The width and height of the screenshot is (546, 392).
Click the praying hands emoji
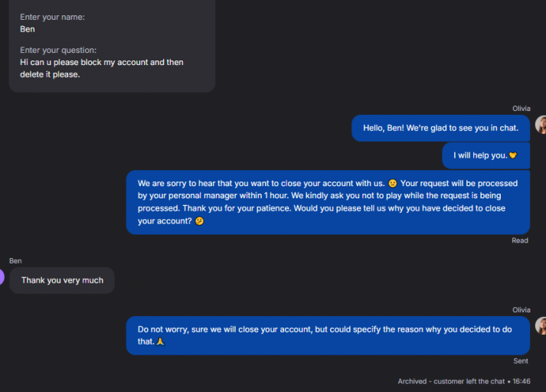[161, 341]
